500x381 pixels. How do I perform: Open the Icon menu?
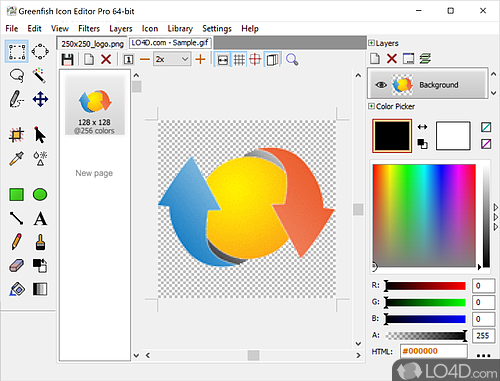pyautogui.click(x=150, y=29)
